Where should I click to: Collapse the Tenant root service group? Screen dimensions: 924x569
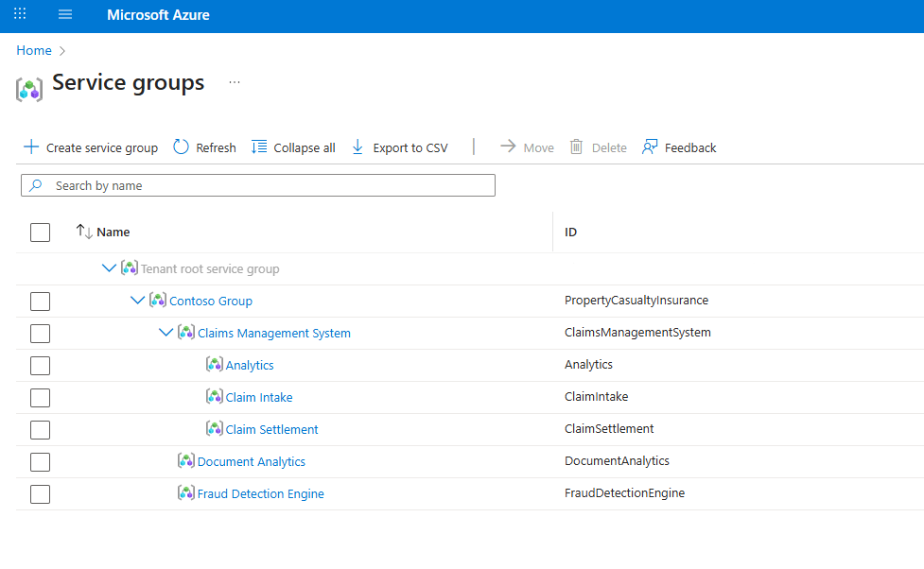tap(109, 268)
